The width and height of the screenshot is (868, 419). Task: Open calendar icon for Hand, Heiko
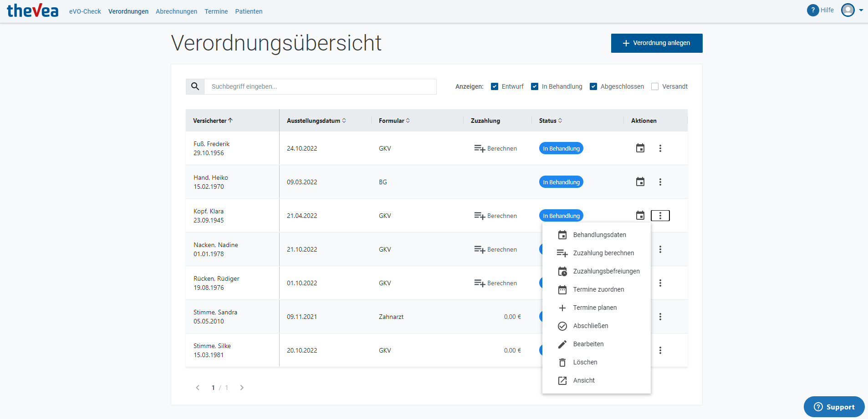640,182
